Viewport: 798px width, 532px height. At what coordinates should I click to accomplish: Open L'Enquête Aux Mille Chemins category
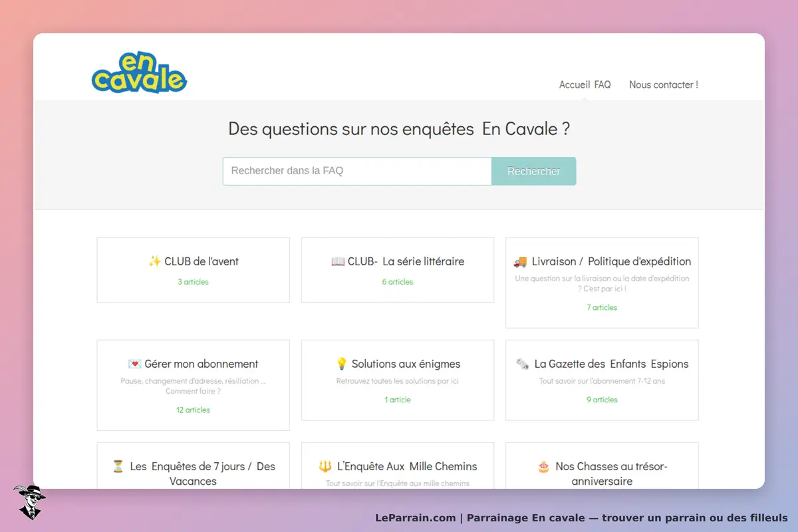398,466
